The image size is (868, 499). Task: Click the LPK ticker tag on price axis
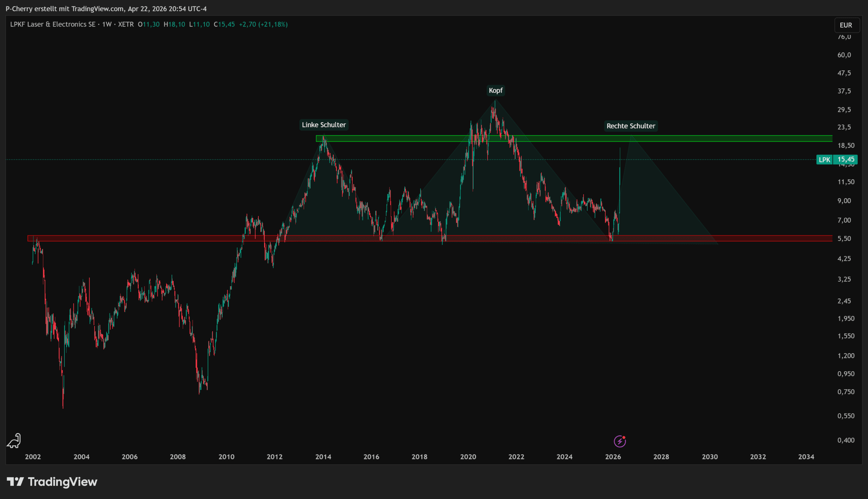tap(824, 160)
